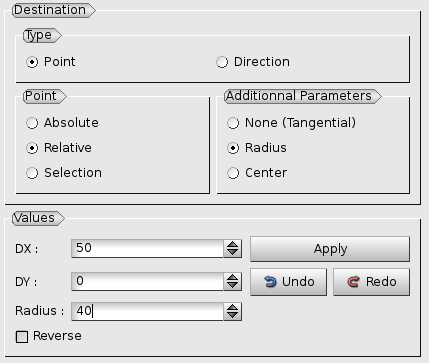Increase DY value with up arrow
429x363 pixels.
(x=232, y=277)
